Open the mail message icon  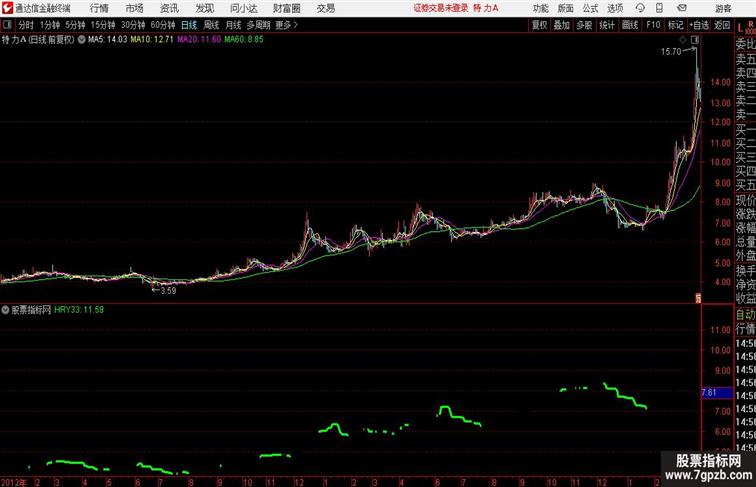[682, 8]
